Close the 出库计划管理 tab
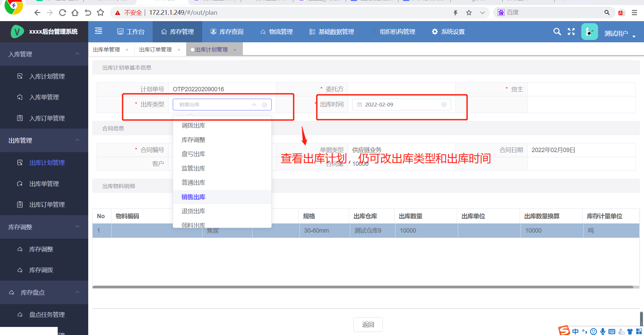This screenshot has width=644, height=335. pyautogui.click(x=235, y=50)
